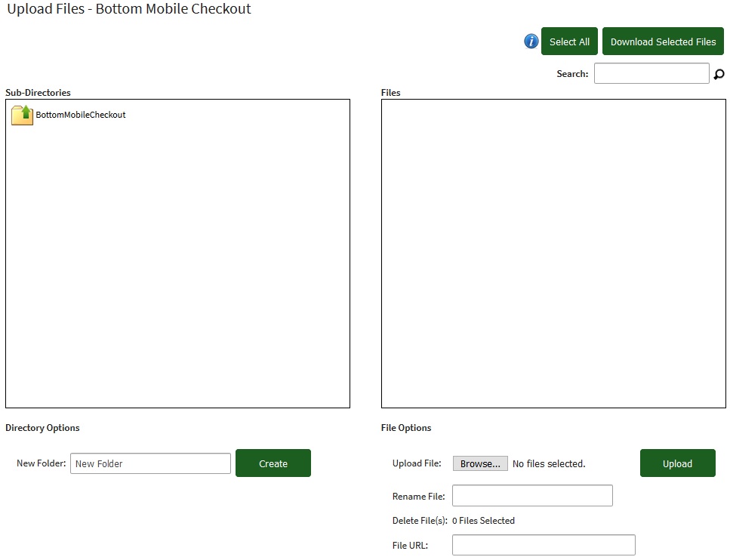Viewport: 730px width, 560px height.
Task: Click the '0 Files Selected' text
Action: click(483, 521)
